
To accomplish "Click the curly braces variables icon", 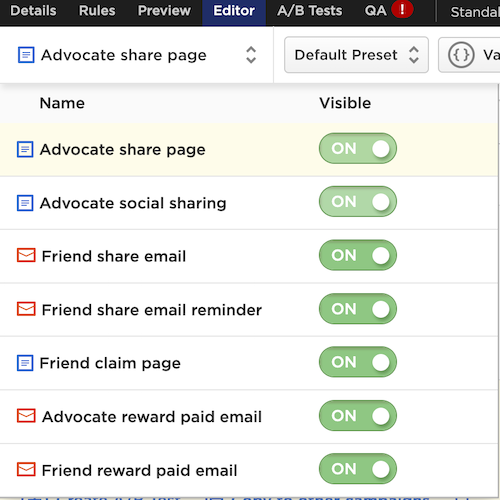I will (x=461, y=55).
